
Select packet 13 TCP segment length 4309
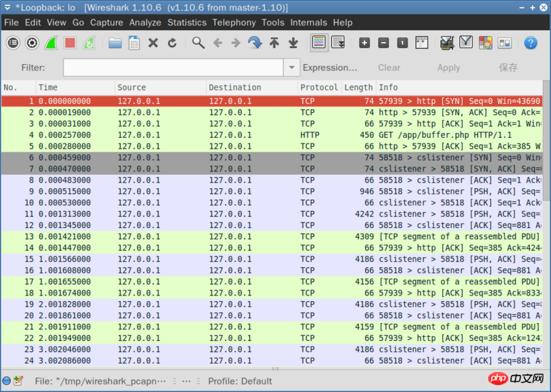point(271,236)
